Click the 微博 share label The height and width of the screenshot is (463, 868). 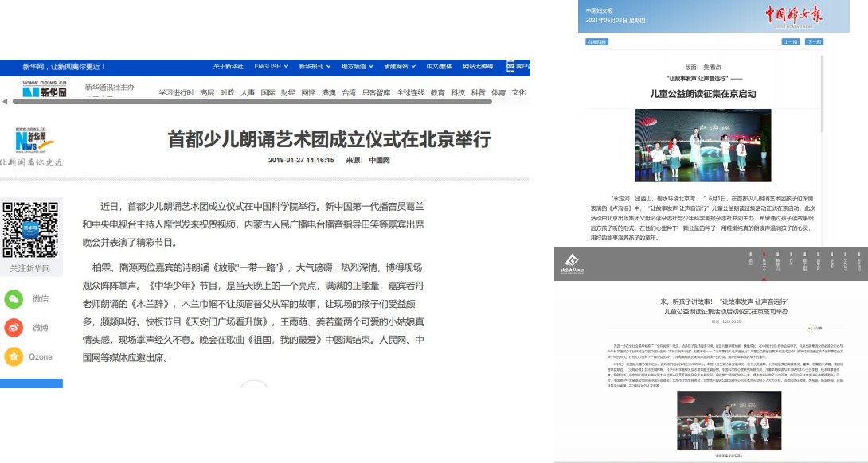(x=41, y=328)
